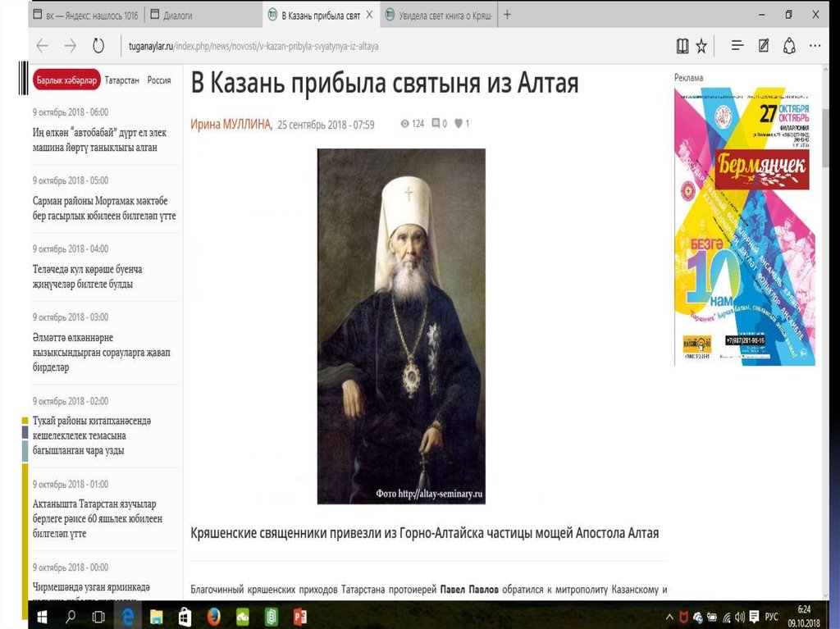Image resolution: width=840 pixels, height=629 pixels.
Task: Click the browser Back arrow
Action: point(43,46)
